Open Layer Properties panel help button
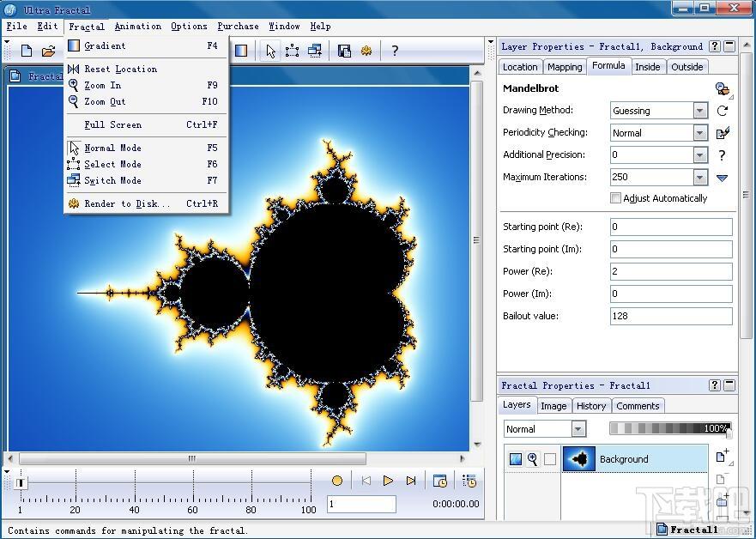This screenshot has width=756, height=539. (x=715, y=46)
